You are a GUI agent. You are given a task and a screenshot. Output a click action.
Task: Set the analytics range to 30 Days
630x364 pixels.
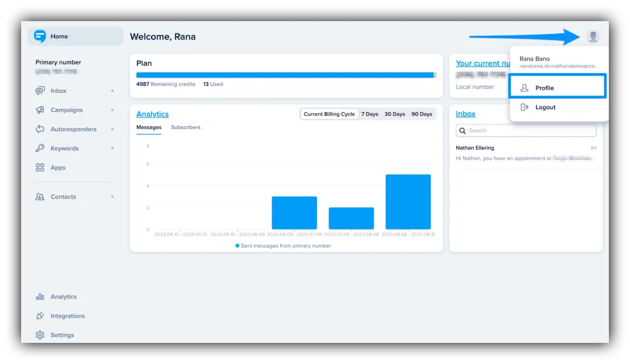(394, 114)
